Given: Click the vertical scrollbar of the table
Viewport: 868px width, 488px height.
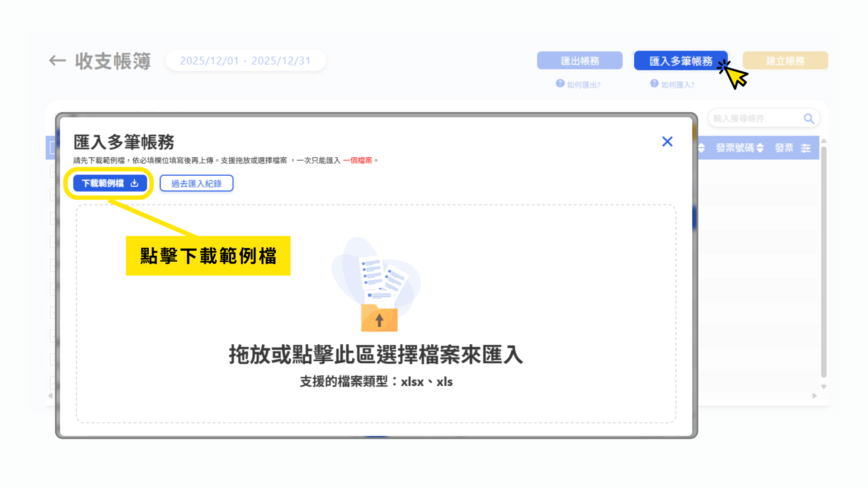Looking at the screenshot, I should [x=824, y=262].
